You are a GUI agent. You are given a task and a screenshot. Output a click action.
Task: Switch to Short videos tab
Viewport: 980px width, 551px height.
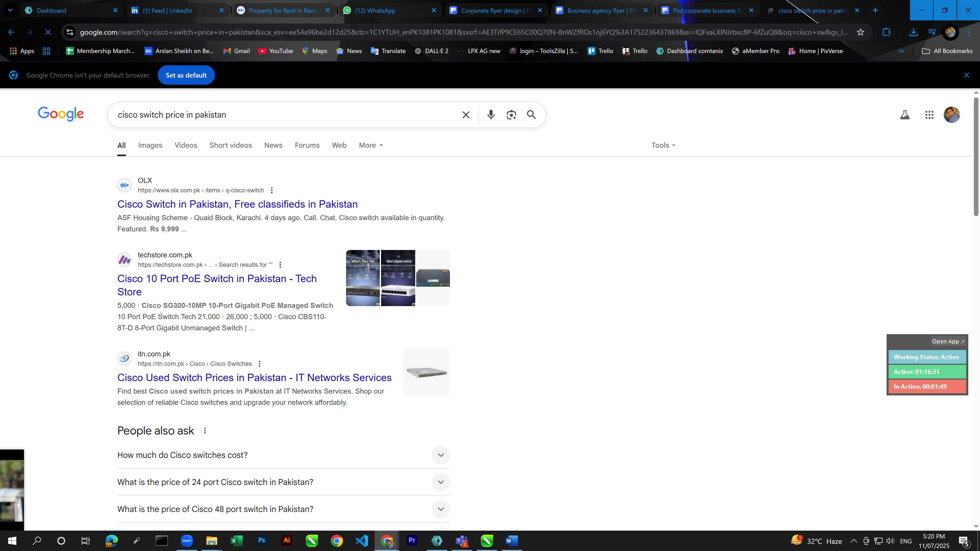click(230, 145)
